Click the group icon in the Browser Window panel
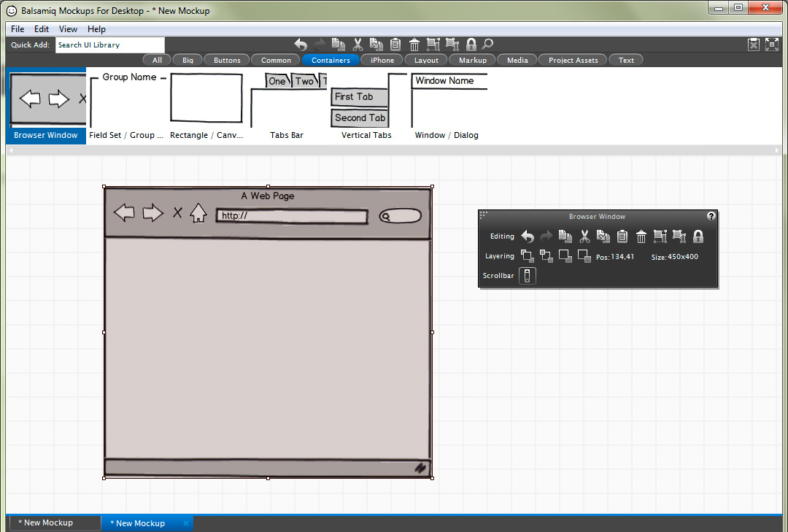 660,236
